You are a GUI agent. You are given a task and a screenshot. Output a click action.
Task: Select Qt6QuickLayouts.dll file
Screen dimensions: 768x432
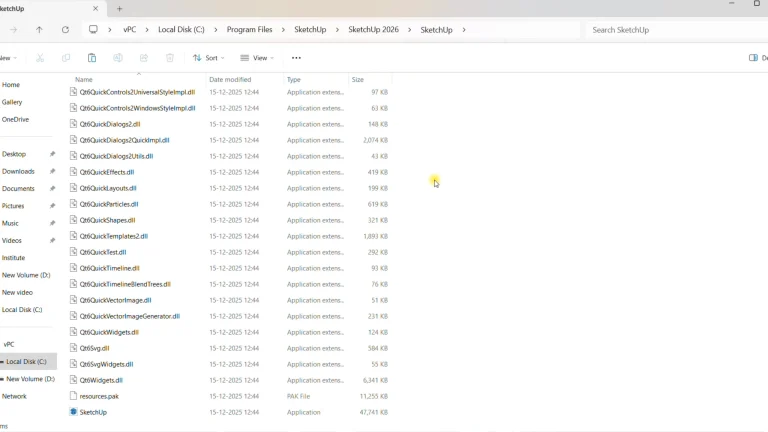108,188
